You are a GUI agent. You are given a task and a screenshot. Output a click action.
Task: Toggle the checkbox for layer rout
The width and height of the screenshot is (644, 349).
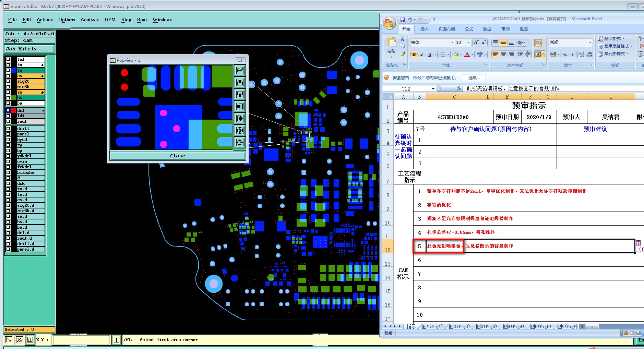8,121
